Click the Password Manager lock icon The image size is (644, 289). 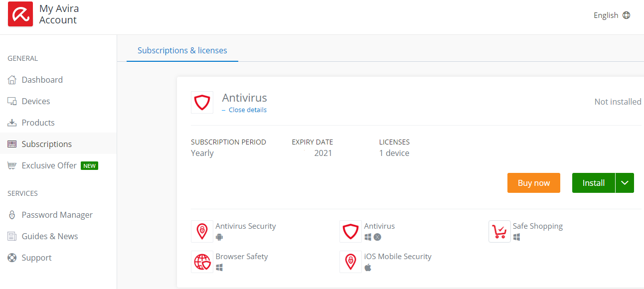pyautogui.click(x=12, y=215)
